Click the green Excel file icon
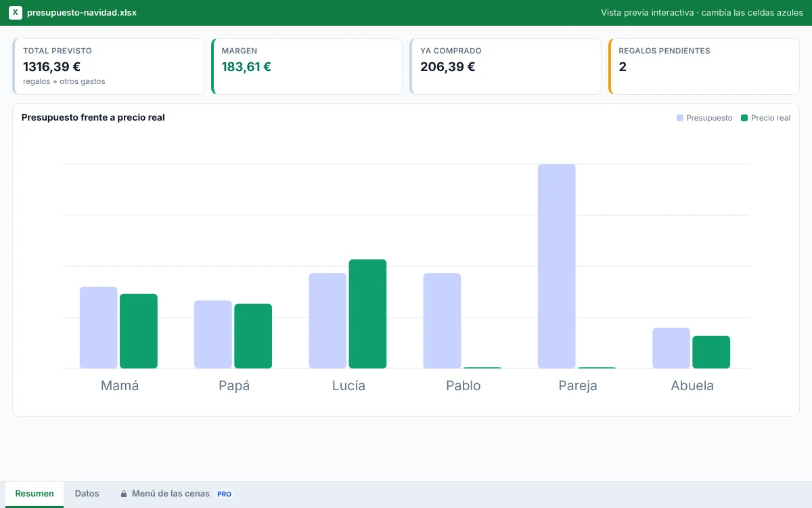The height and width of the screenshot is (508, 812). pos(16,12)
